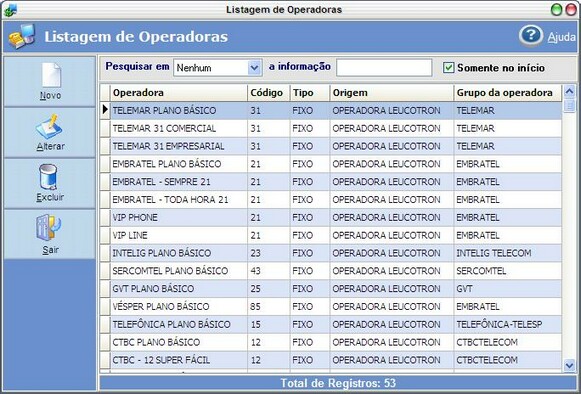Click code 85 in VÉSPER row
581x394 pixels.
(269, 306)
